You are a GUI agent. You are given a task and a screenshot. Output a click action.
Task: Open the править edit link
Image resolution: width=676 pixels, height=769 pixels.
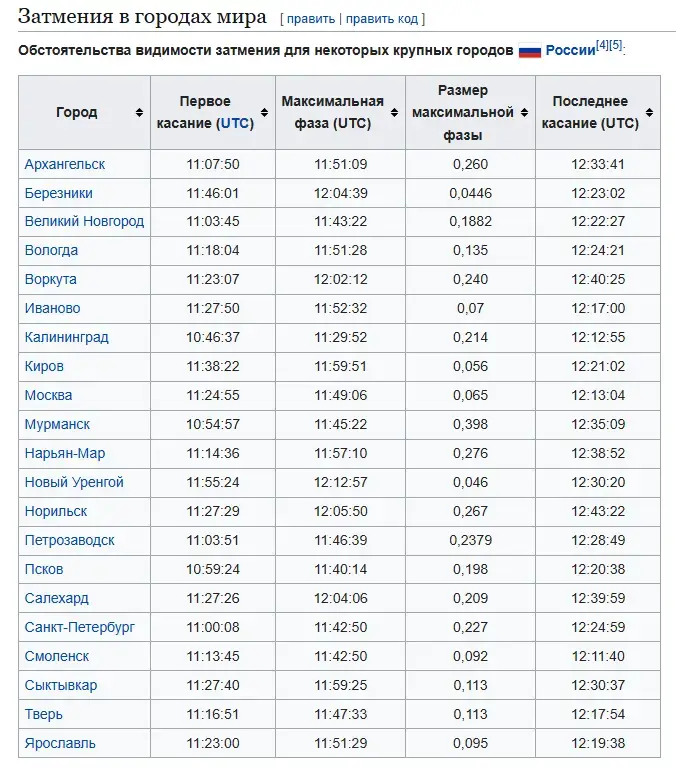pos(310,19)
